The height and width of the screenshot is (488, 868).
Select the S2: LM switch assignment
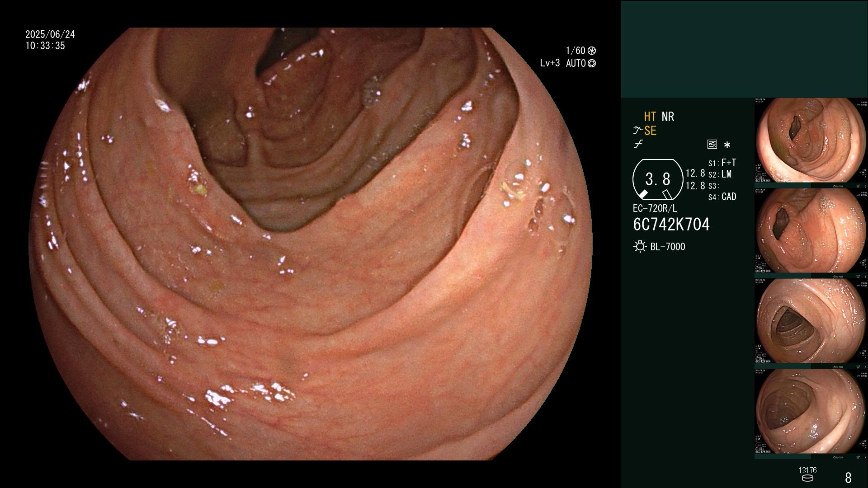coord(720,174)
